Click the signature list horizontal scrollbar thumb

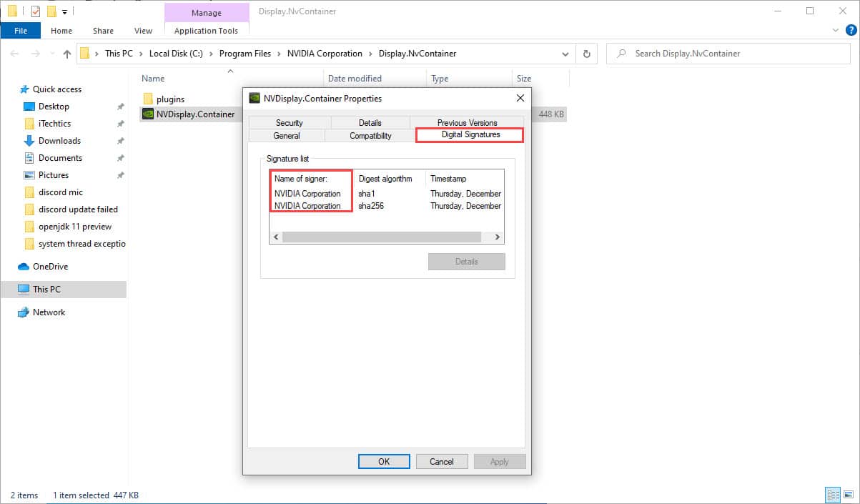point(382,237)
